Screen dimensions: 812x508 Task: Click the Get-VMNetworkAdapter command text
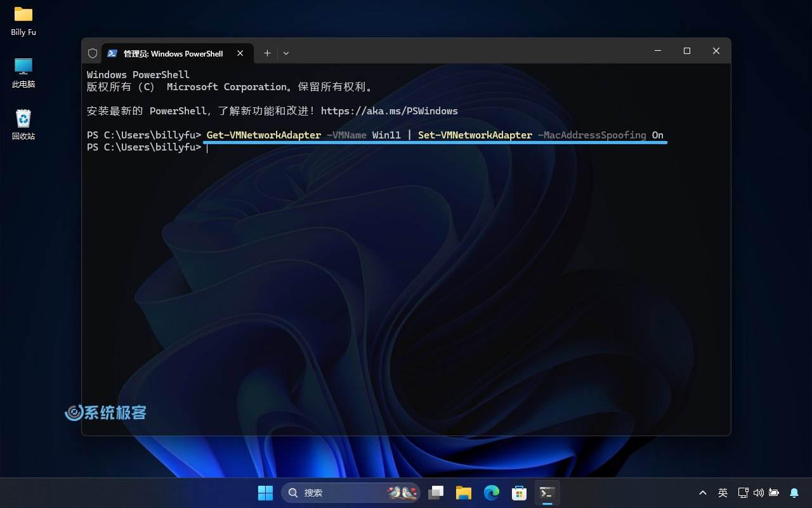click(x=264, y=135)
